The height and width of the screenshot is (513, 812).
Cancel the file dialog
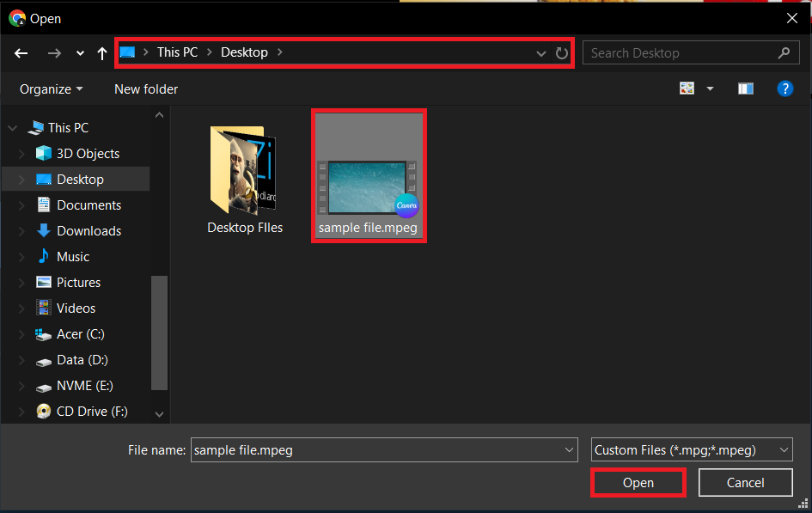[745, 482]
